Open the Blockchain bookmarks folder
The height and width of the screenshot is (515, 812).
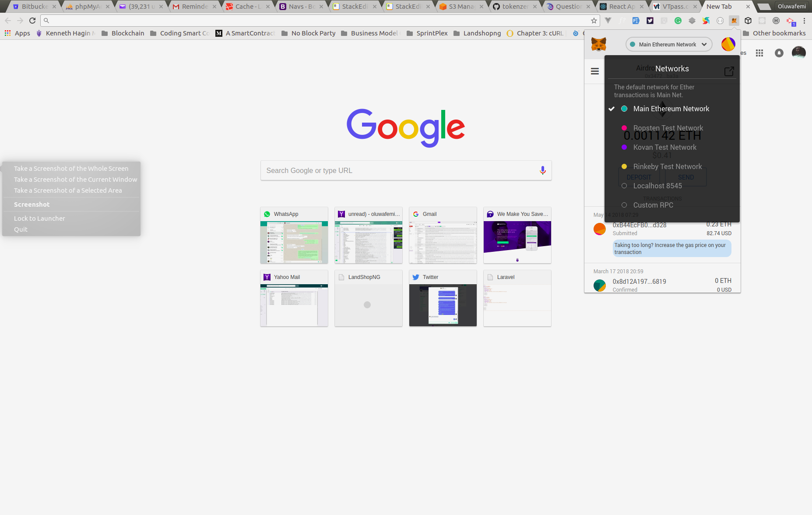[123, 33]
